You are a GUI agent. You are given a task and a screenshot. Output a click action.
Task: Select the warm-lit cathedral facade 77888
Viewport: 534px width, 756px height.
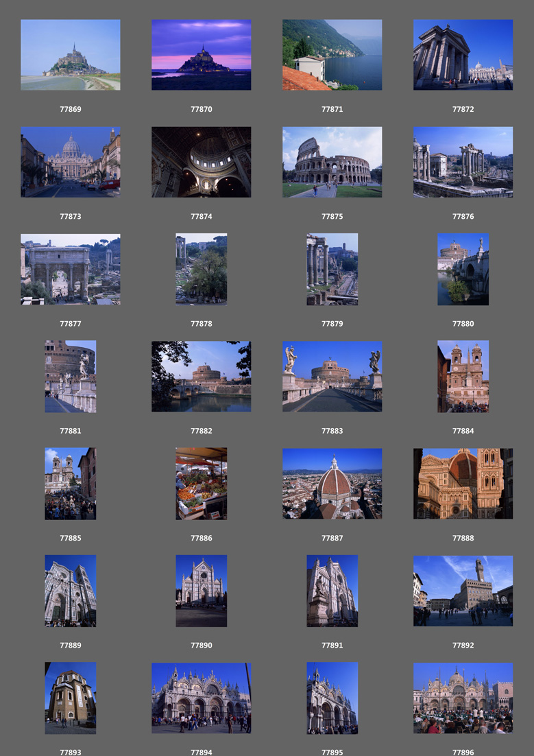point(463,484)
